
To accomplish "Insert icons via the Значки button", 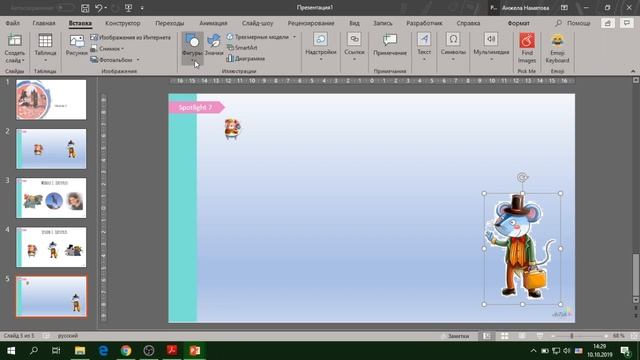I will coord(214,45).
